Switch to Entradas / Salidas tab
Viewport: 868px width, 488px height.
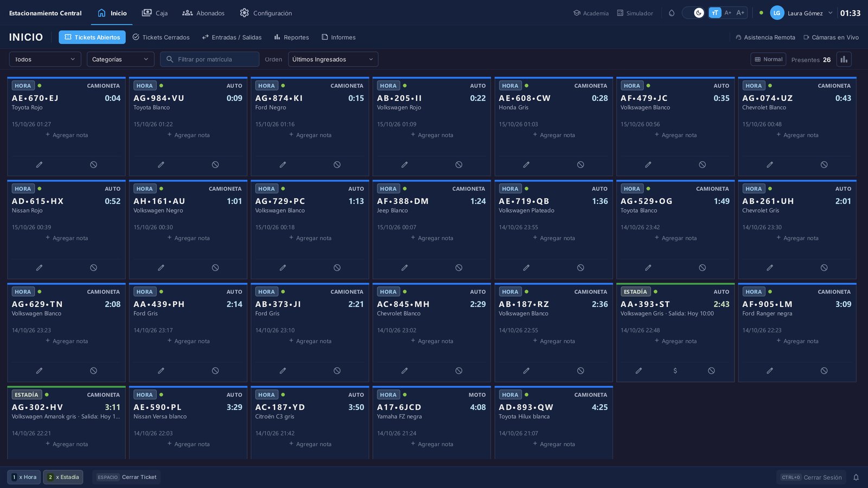point(232,37)
